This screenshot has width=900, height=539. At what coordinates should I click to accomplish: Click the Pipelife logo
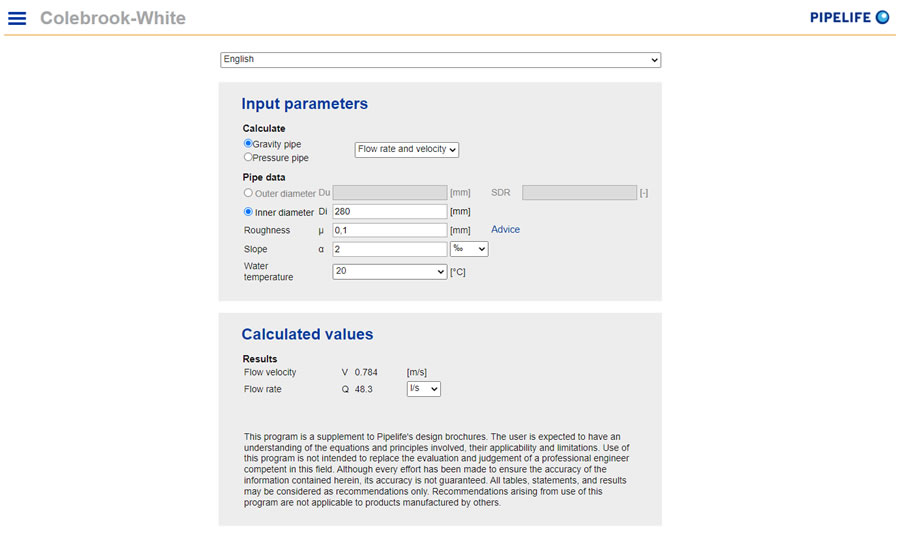click(x=849, y=17)
